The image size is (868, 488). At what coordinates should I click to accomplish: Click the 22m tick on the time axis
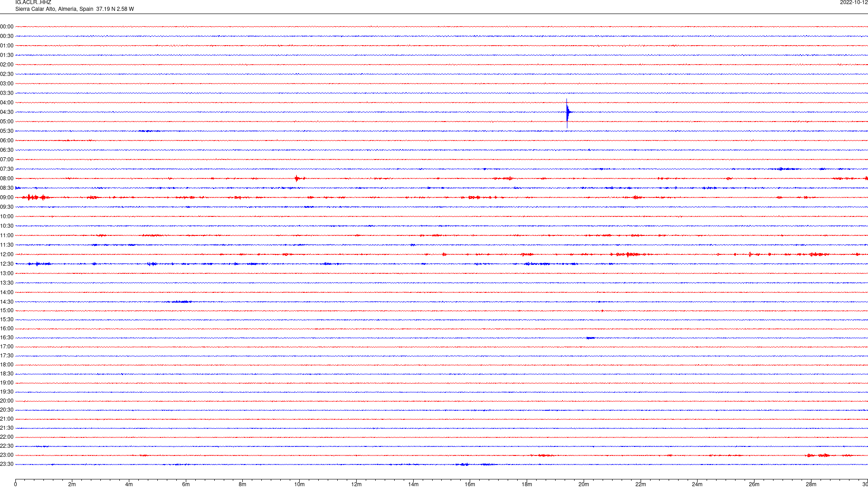[641, 484]
